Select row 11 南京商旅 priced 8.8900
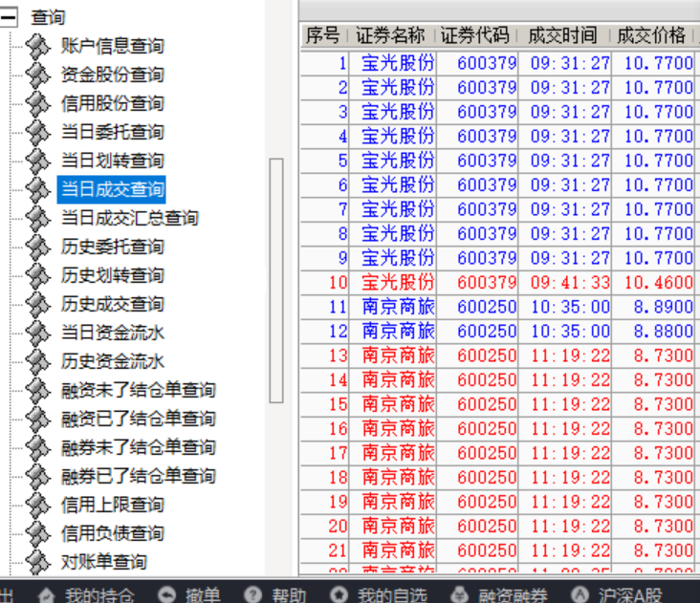The width and height of the screenshot is (700, 603). click(500, 307)
